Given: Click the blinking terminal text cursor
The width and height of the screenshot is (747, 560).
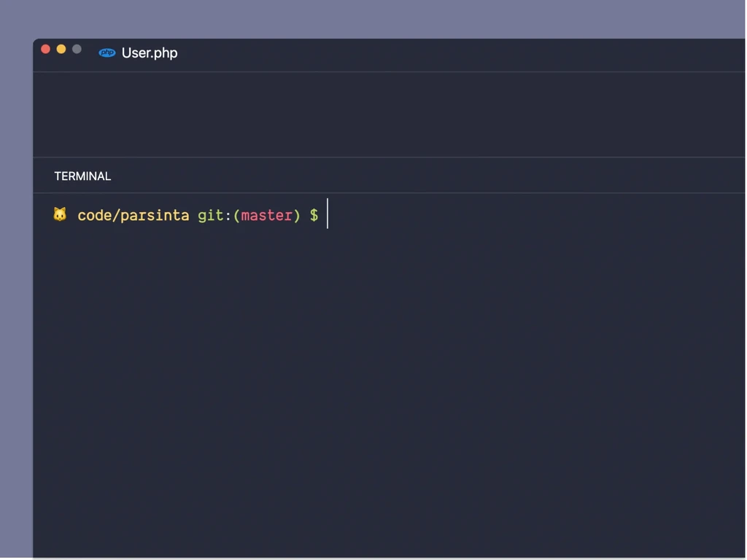Looking at the screenshot, I should 328,214.
